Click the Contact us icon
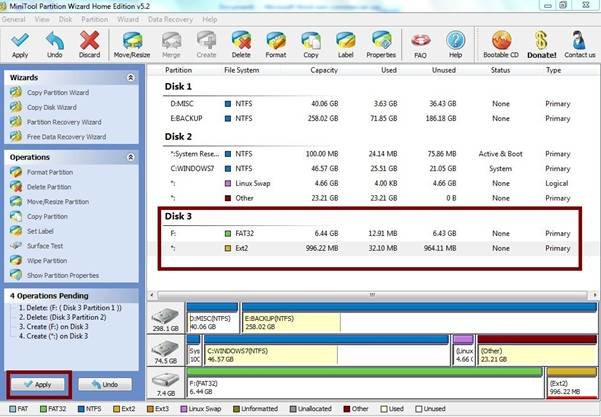The image size is (601, 417). (580, 45)
